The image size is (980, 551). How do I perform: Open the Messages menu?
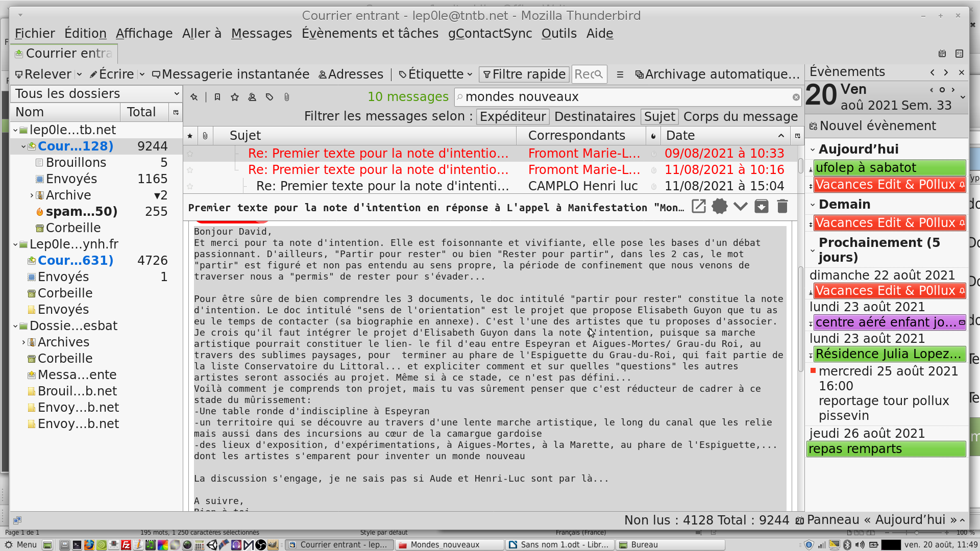(261, 34)
